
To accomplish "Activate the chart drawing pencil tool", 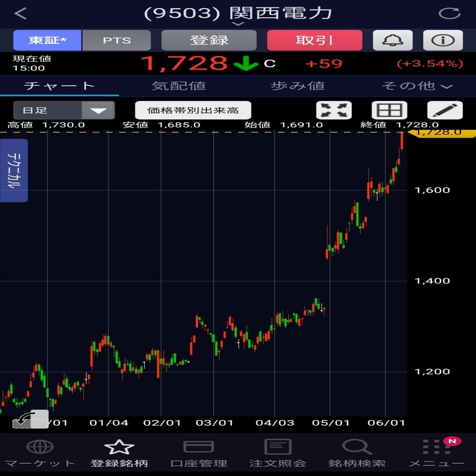I will click(445, 110).
